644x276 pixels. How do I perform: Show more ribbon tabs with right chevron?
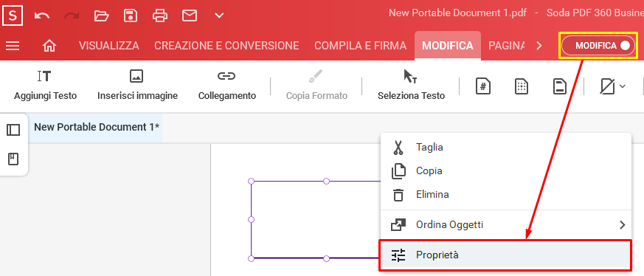[539, 46]
